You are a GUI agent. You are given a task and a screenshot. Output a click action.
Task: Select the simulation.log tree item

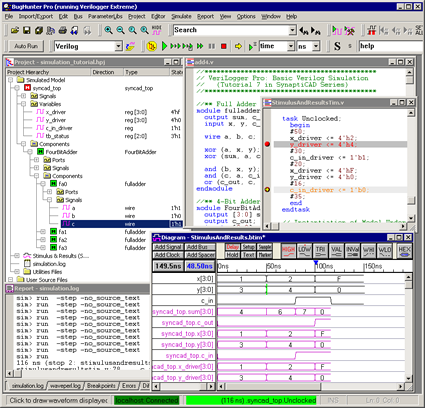click(49, 264)
